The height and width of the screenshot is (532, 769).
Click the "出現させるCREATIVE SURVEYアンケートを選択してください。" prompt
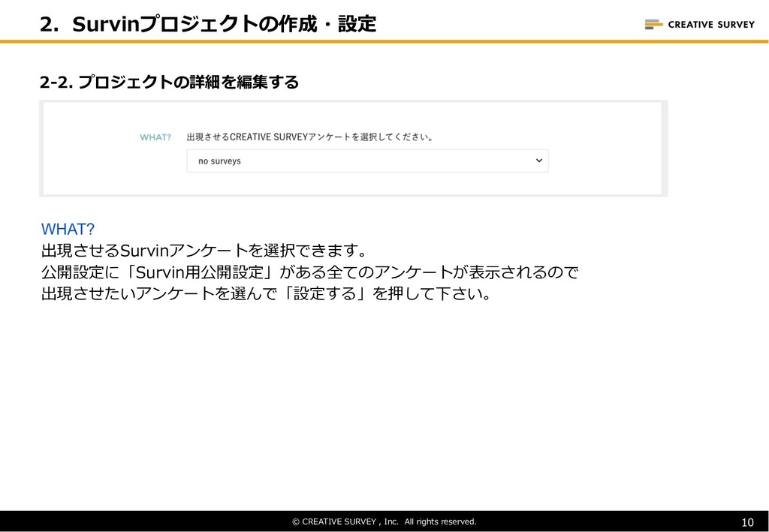[310, 137]
